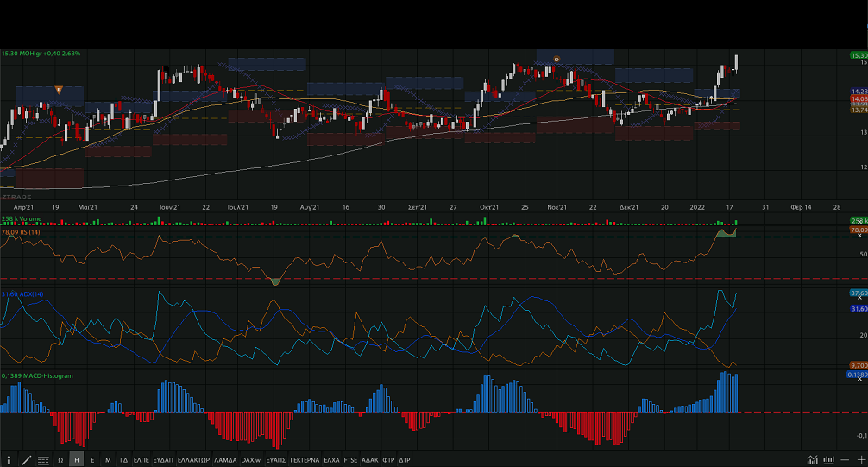Click the orange D dividend marker on chart
Screen dimensions: 868x467
tap(557, 59)
